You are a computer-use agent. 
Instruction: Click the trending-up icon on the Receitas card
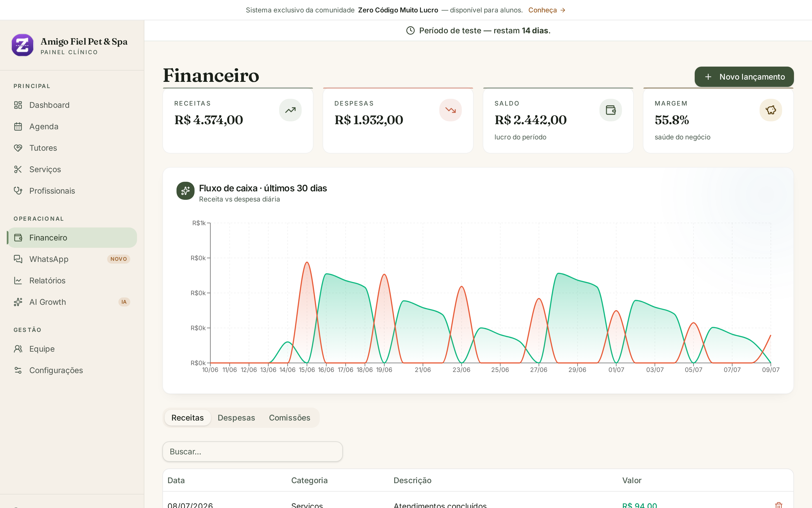coord(290,110)
